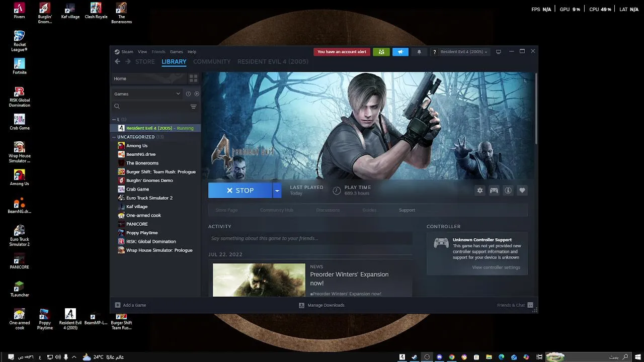Open the Help menu
Viewport: 644px width, 362px height.
click(192, 52)
